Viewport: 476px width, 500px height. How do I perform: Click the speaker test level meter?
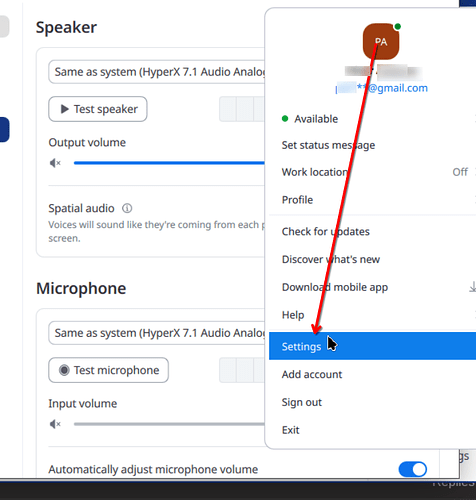(x=242, y=109)
